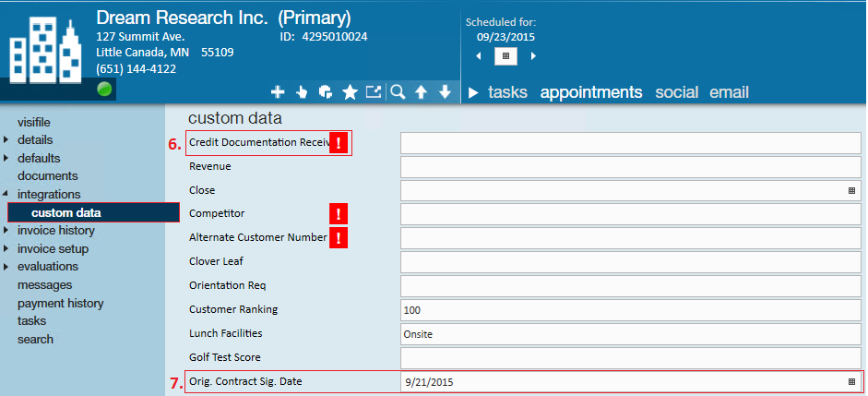The height and width of the screenshot is (396, 868).
Task: Click the details sidebar label
Action: tap(35, 140)
